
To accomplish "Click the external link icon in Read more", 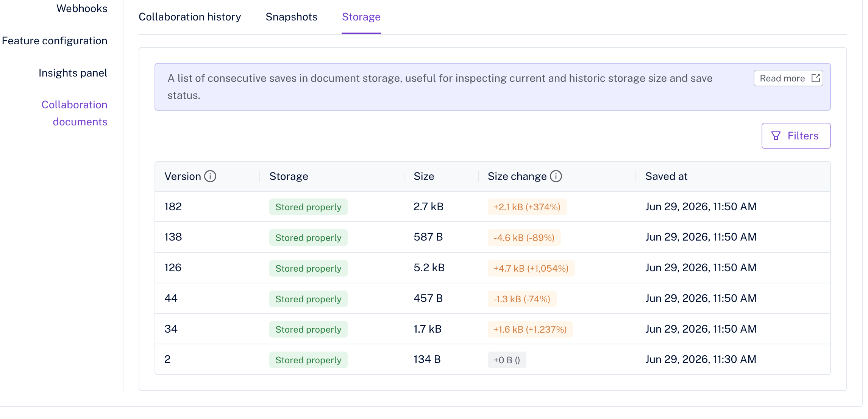I will pos(816,78).
